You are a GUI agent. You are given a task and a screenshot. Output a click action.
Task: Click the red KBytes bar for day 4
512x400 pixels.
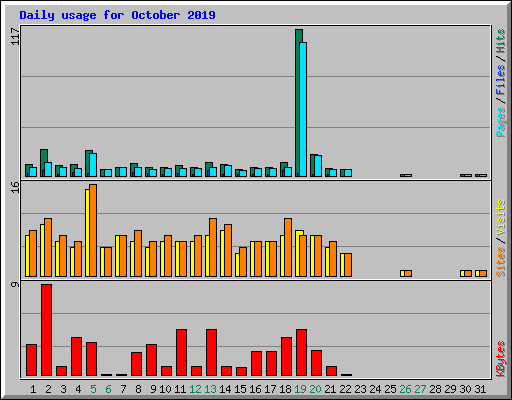click(x=76, y=357)
